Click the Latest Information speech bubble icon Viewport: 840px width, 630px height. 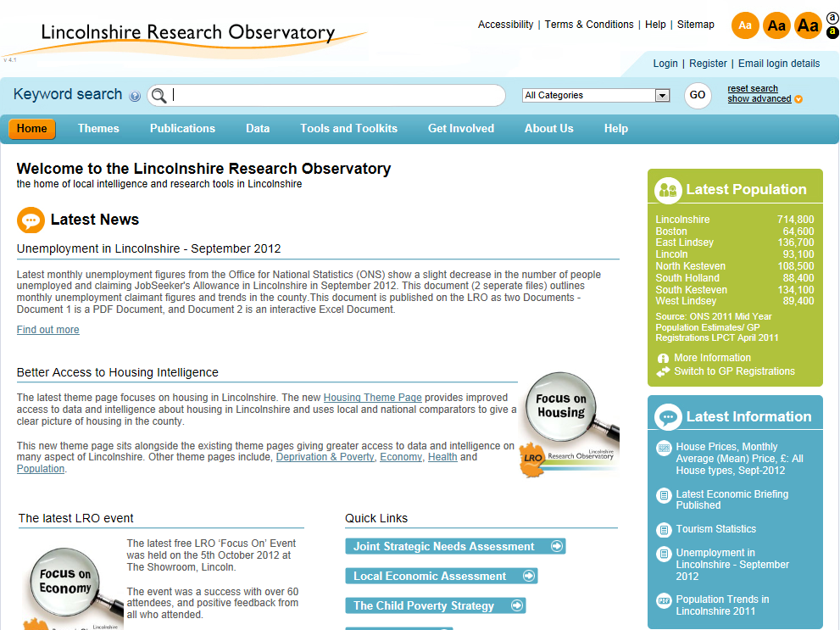click(x=667, y=417)
